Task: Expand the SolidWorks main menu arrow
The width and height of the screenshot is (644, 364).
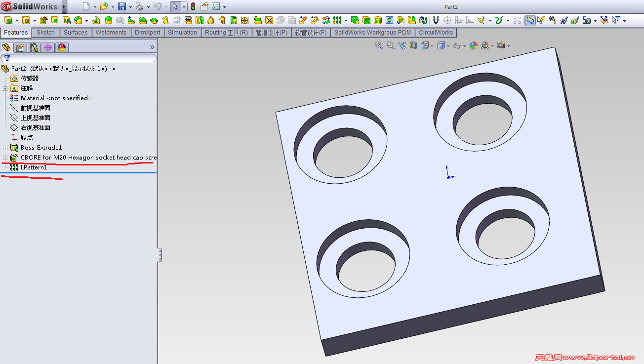Action: tap(64, 6)
